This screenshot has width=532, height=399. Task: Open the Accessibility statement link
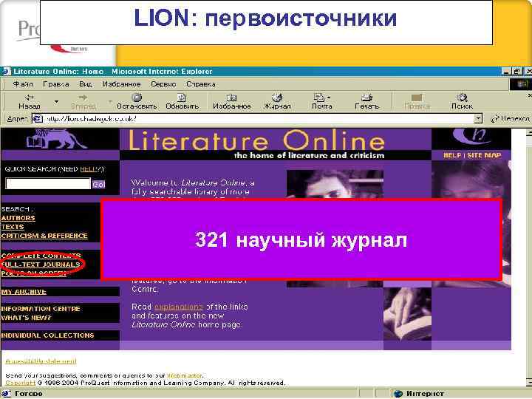41,361
